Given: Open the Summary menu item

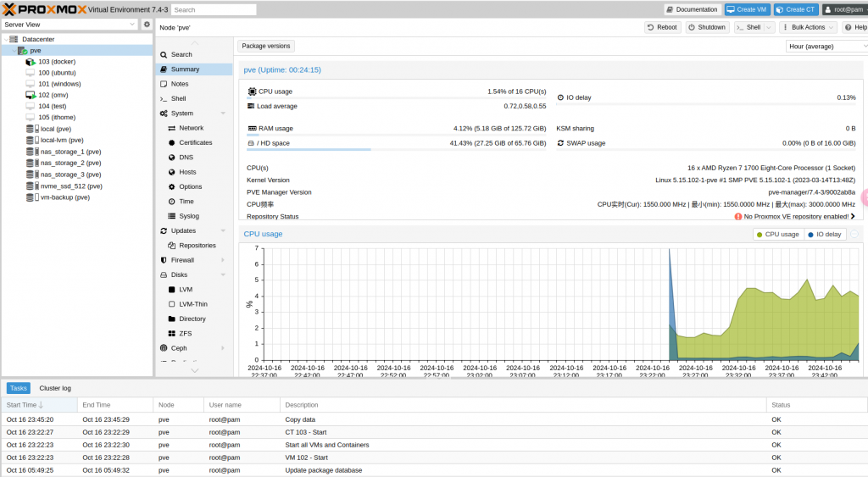Looking at the screenshot, I should click(194, 69).
